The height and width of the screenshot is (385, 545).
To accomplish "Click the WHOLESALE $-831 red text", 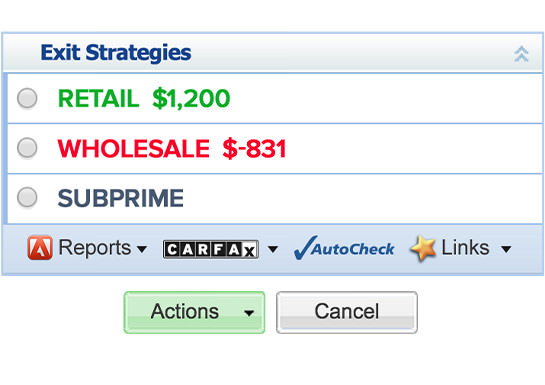I will coord(172,149).
